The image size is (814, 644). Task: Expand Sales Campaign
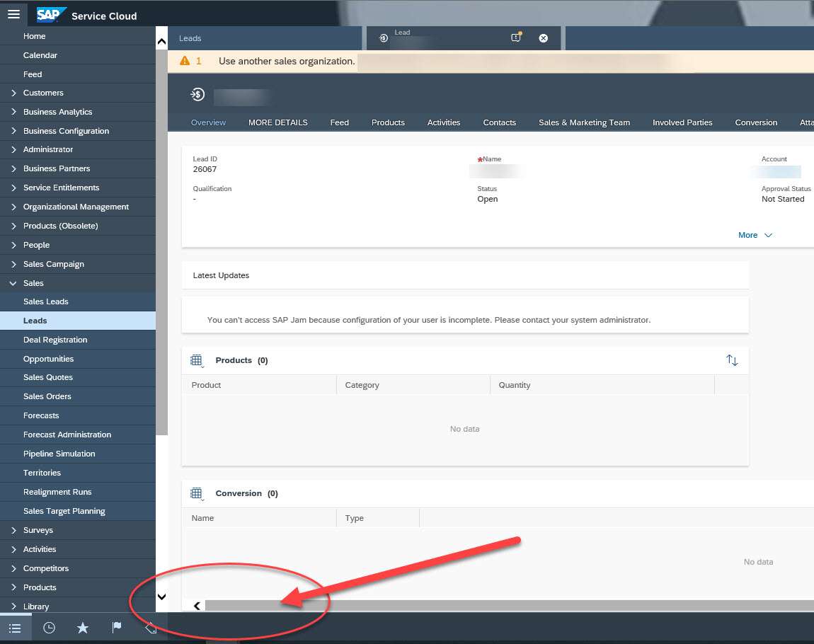(78, 264)
